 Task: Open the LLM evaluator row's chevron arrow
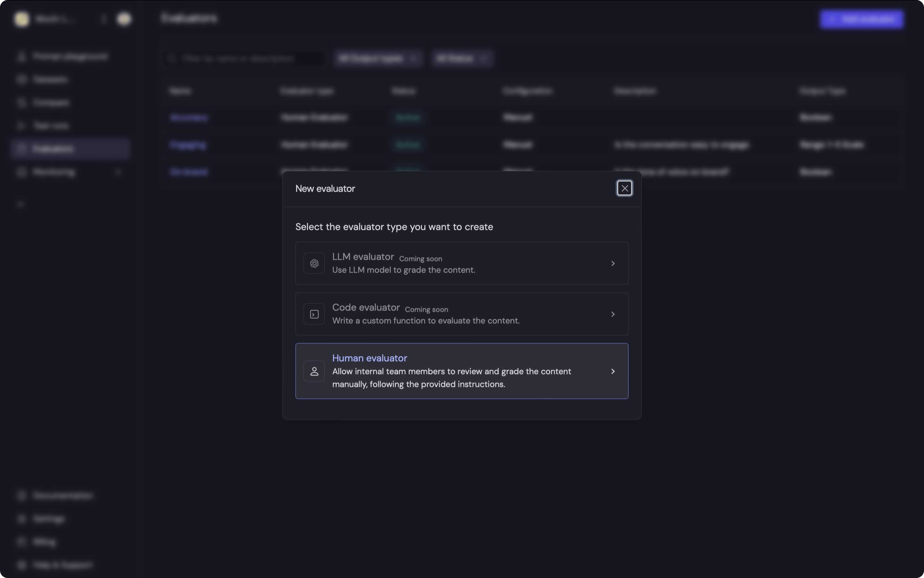point(613,263)
